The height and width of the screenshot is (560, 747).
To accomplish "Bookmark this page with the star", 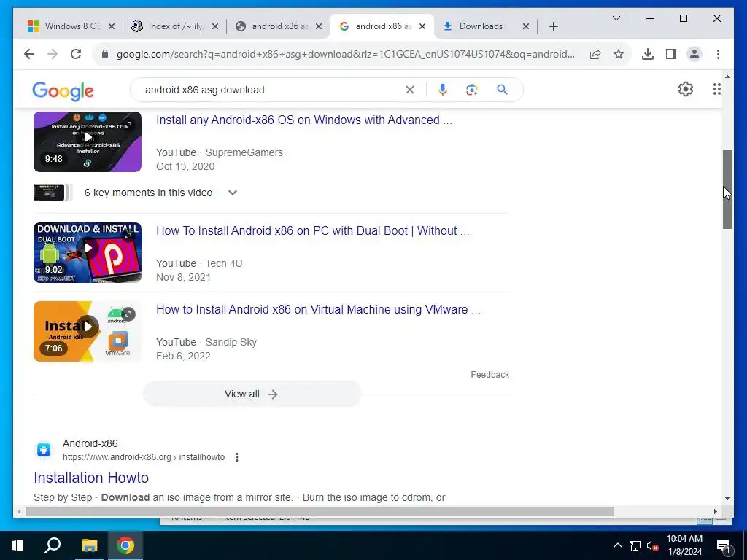I will coord(619,54).
